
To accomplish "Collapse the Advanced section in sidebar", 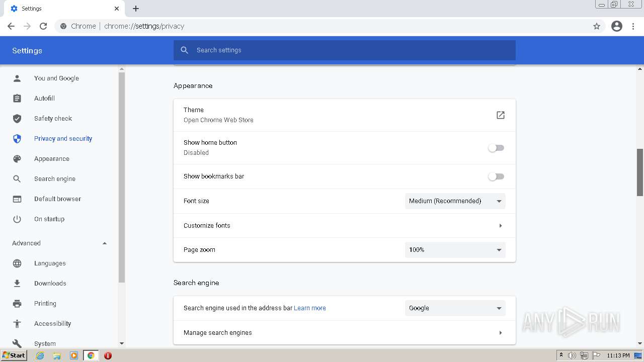I will pyautogui.click(x=105, y=243).
